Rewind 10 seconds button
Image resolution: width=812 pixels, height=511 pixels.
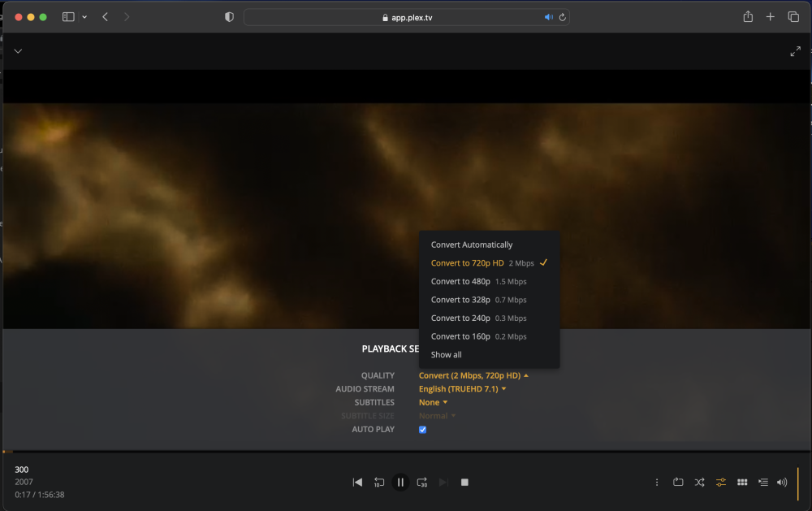(379, 482)
